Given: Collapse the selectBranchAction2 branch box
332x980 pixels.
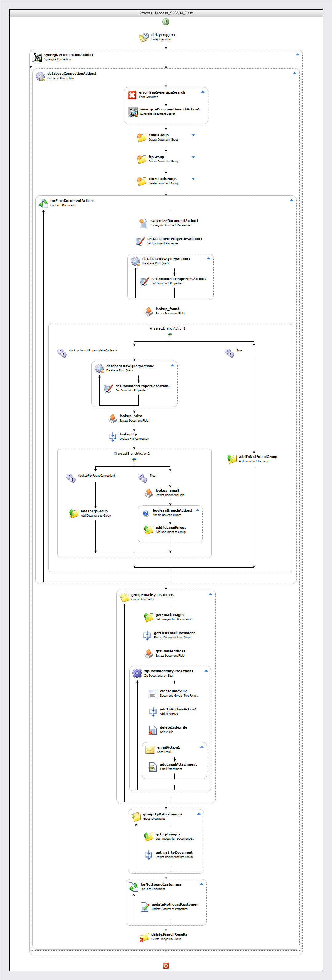Looking at the screenshot, I should pyautogui.click(x=115, y=454).
